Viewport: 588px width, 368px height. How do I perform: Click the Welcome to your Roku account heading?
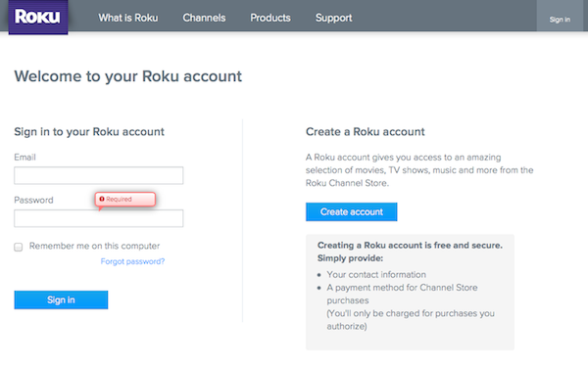(x=127, y=76)
